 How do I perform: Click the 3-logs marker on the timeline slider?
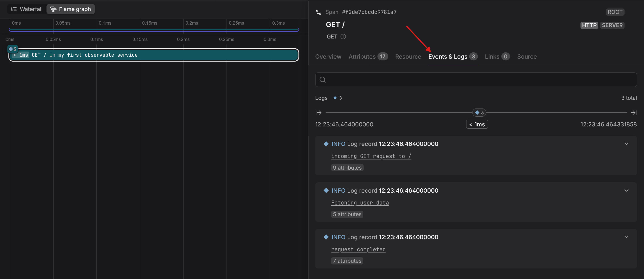coord(479,113)
